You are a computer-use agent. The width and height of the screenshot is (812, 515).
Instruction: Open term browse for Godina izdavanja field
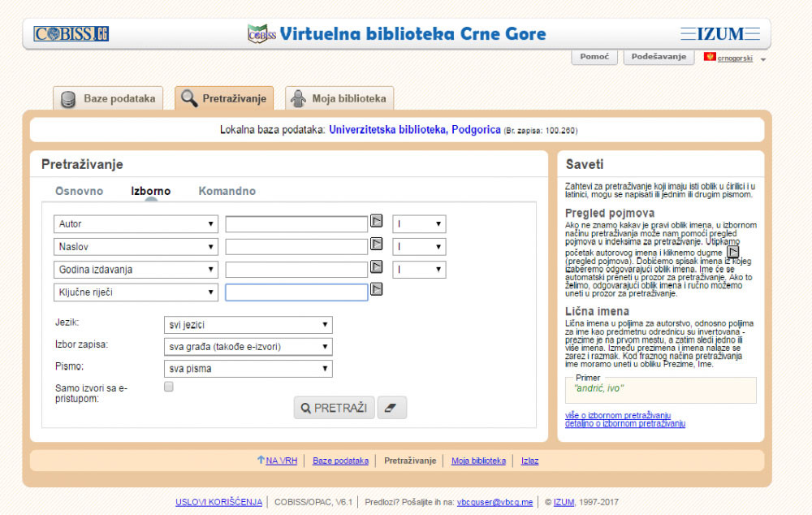click(377, 266)
